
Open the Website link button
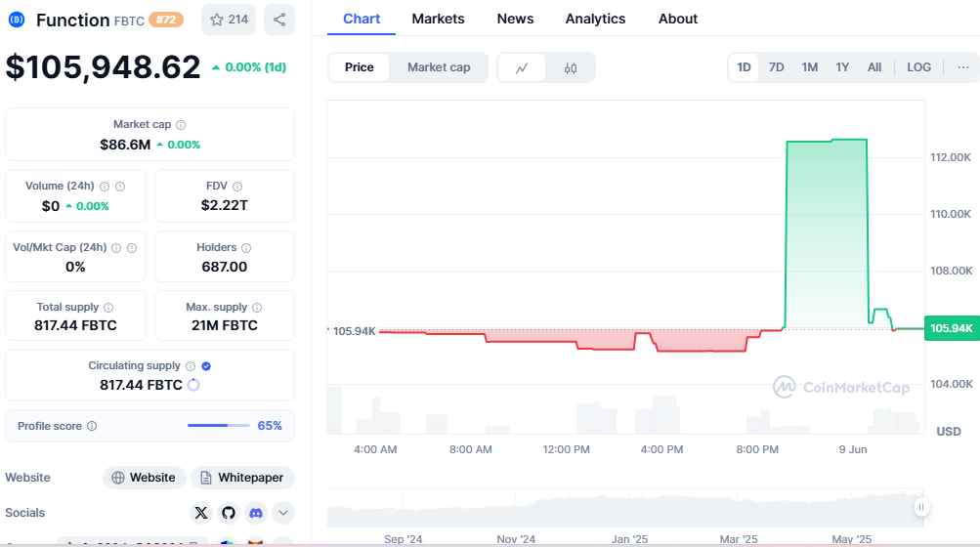point(145,478)
